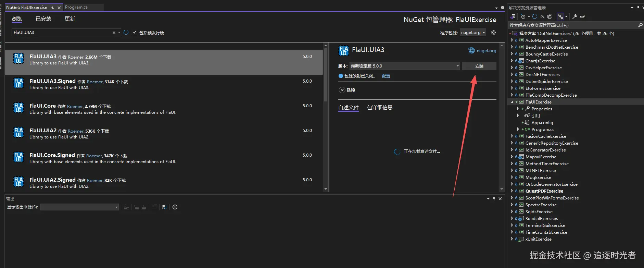
Task: Open the version dropdown showing 5.0.0
Action: [x=405, y=66]
